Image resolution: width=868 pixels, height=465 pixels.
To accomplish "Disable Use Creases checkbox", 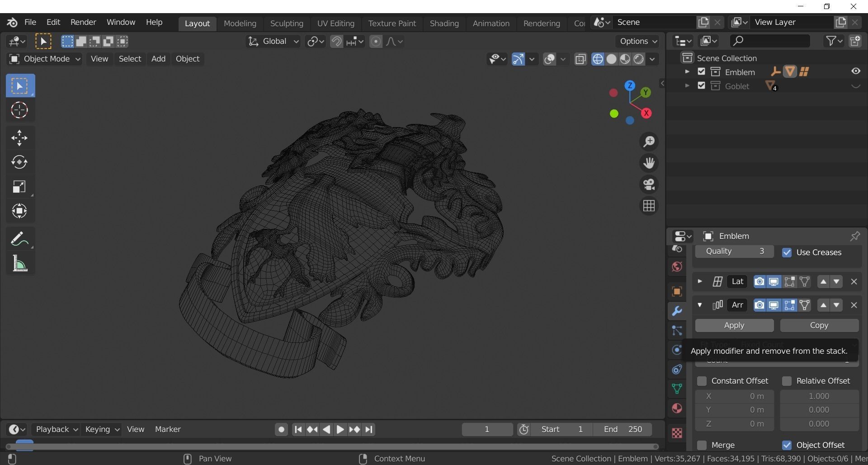I will click(787, 252).
